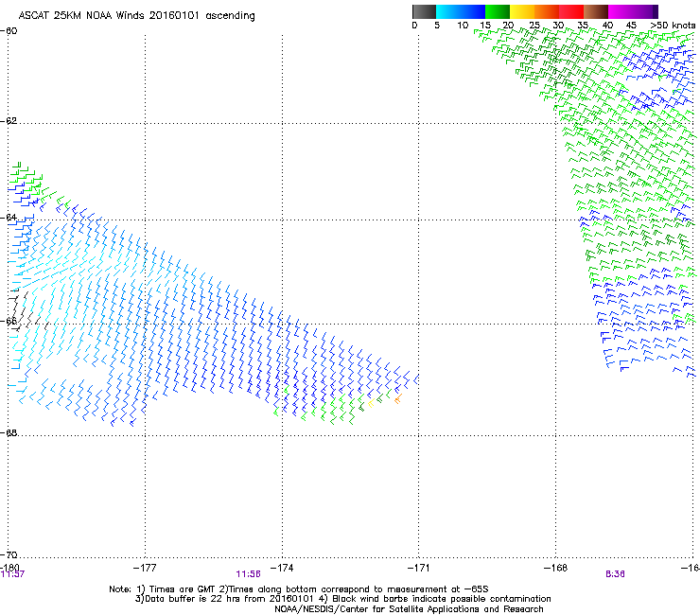Click the note line starting '3)Data buffer is 22 hrs'
Image resolution: width=700 pixels, height=615 pixels.
point(342,599)
